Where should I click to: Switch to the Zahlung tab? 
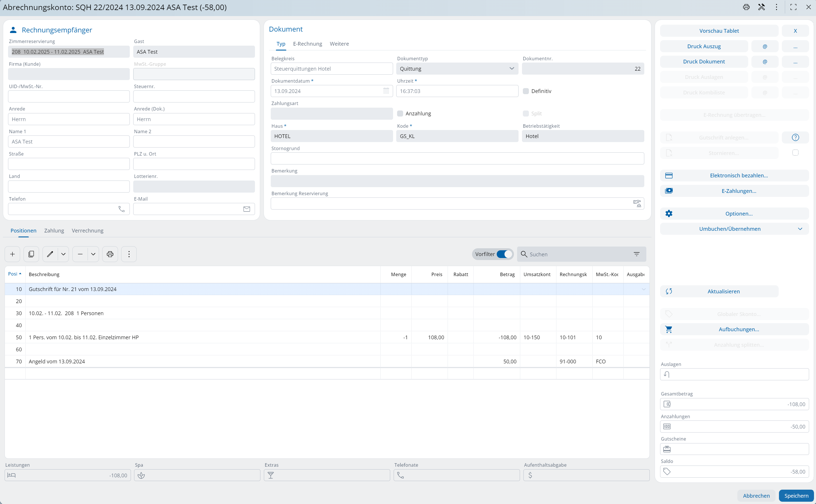(54, 231)
